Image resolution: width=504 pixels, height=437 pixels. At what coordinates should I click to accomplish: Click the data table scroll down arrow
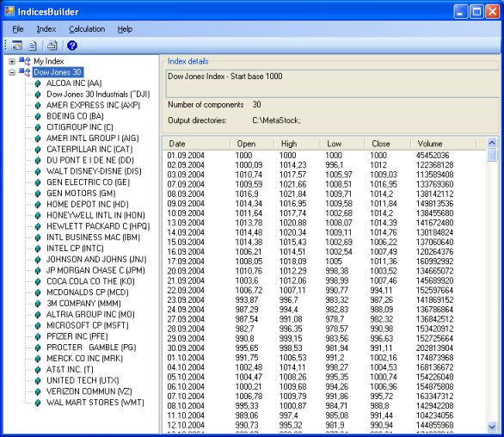coord(492,427)
